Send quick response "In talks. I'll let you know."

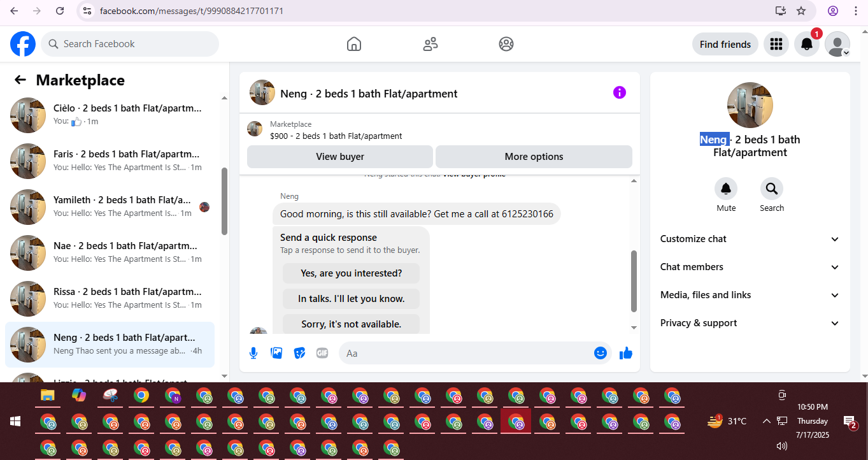(x=352, y=299)
